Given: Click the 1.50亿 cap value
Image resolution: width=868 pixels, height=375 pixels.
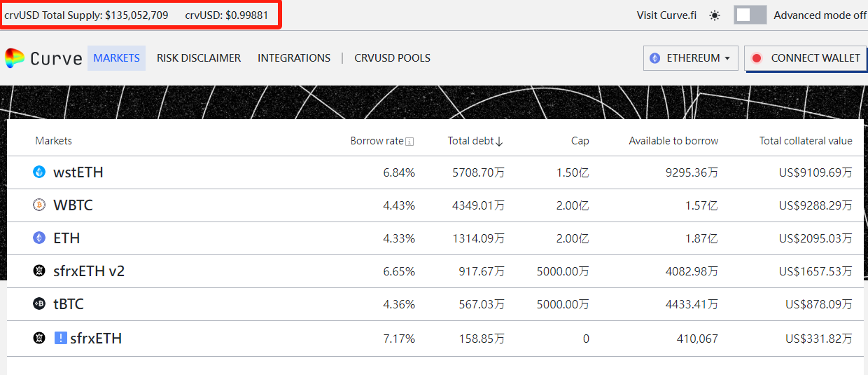Looking at the screenshot, I should pos(573,172).
